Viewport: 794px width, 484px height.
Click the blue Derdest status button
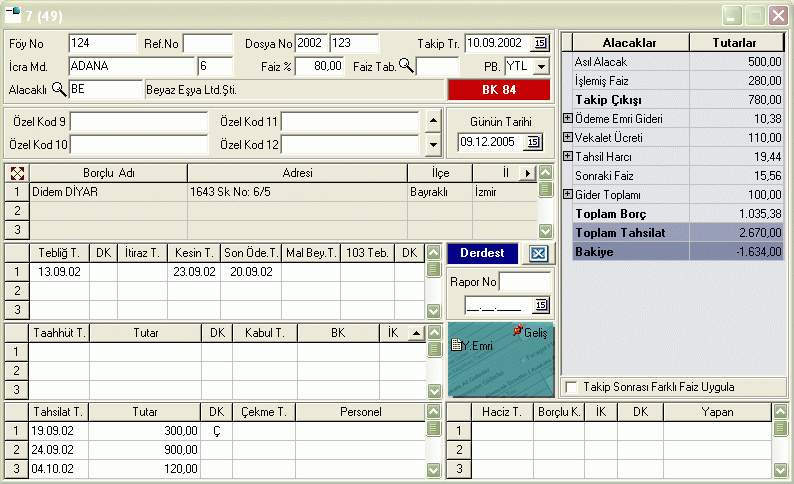(482, 253)
